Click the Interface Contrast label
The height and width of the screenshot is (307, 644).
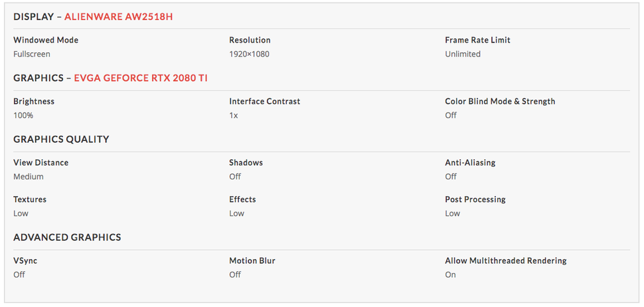pos(264,101)
